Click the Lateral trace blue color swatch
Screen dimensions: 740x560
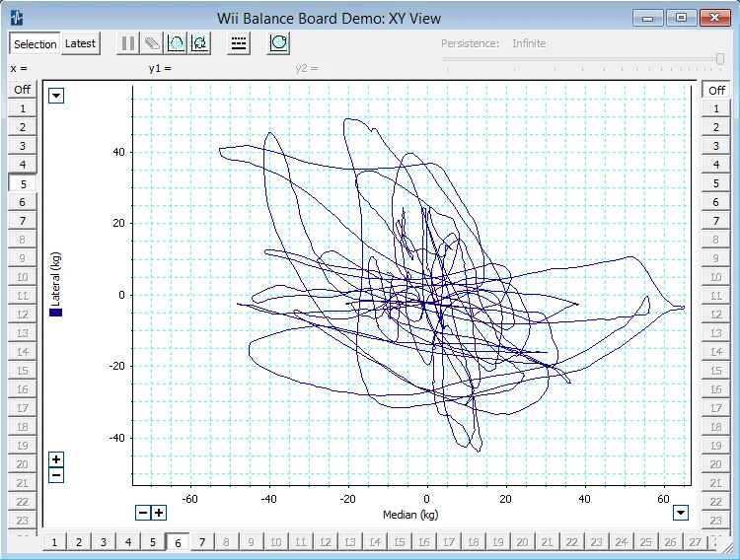pyautogui.click(x=55, y=313)
